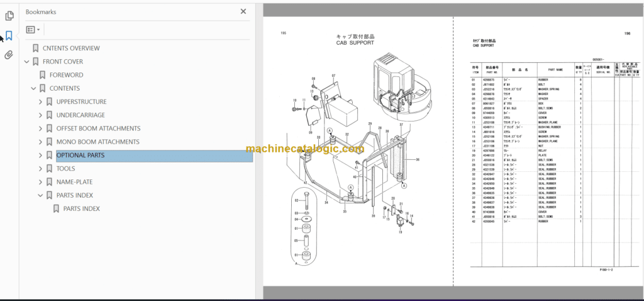Viewport: 644px width, 301px height.
Task: Expand the UPPERSTRUCTURE bookmark
Action: pos(40,102)
